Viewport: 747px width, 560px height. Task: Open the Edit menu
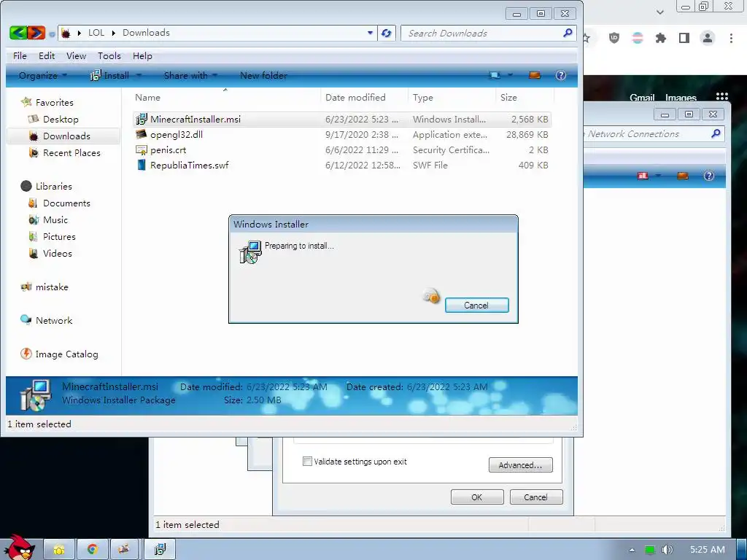pyautogui.click(x=47, y=55)
